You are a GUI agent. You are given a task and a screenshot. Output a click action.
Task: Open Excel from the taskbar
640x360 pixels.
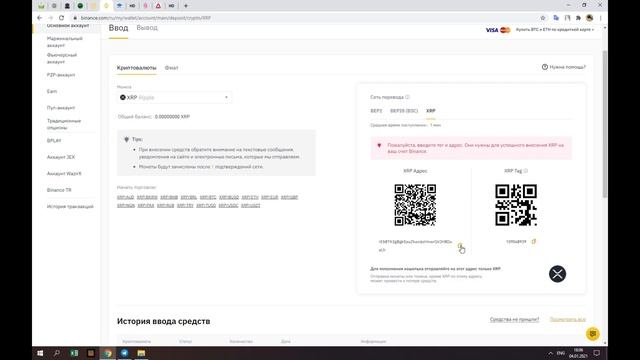[x=74, y=353]
